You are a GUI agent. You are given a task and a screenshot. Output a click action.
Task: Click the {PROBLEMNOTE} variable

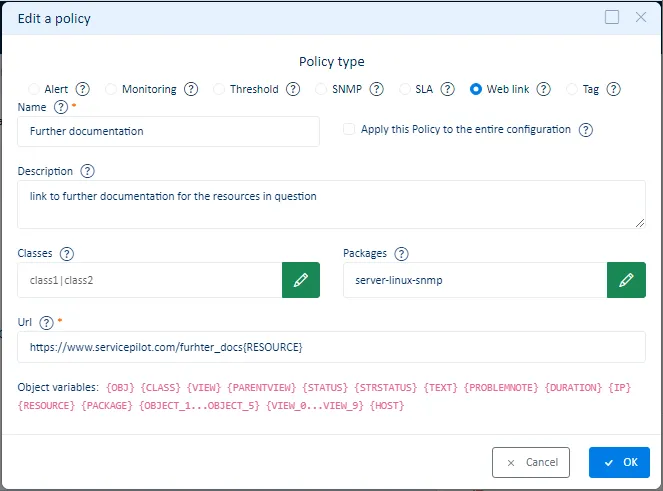click(501, 387)
